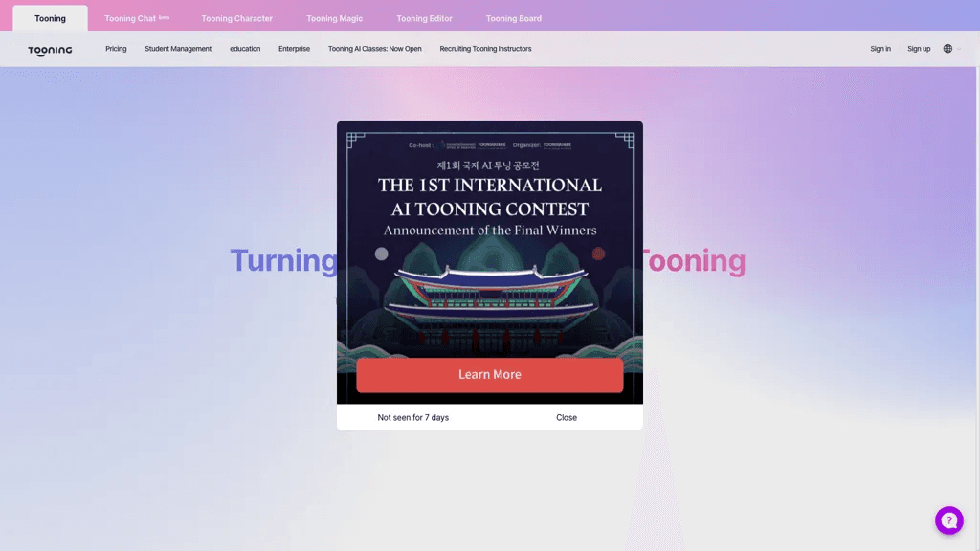Open Tooning AI Classes: Now Open
This screenshot has height=551, width=980.
375,49
